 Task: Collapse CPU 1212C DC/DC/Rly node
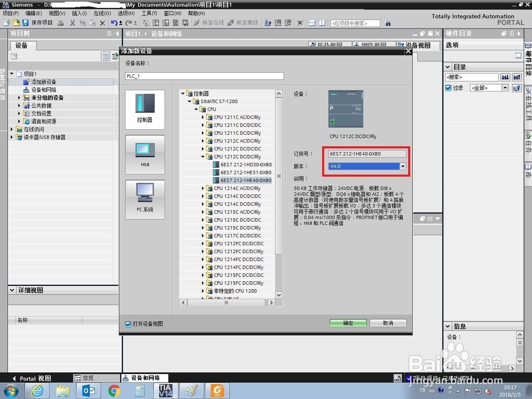click(203, 157)
